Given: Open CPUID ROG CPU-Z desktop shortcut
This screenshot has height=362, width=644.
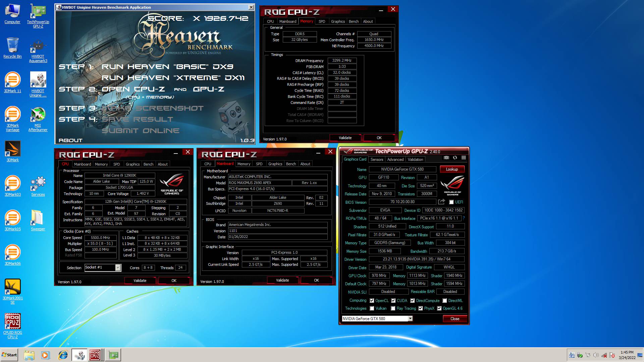Looking at the screenshot, I should point(12,326).
